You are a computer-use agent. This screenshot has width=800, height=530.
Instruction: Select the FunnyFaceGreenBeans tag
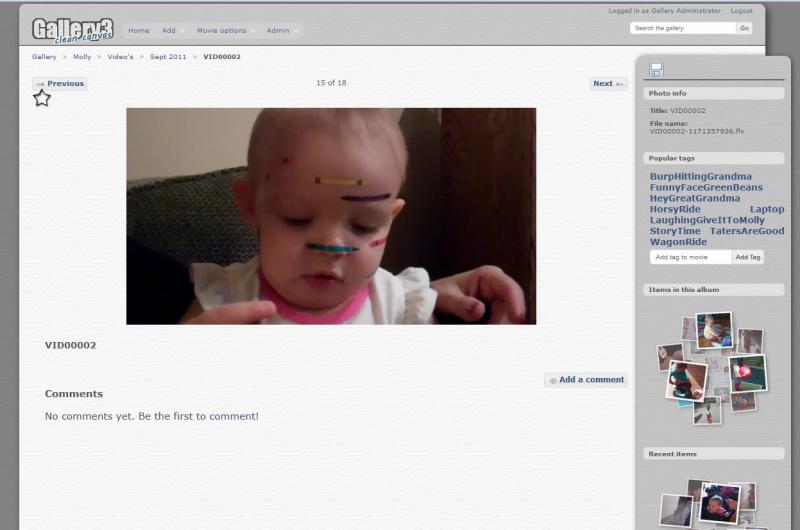click(706, 187)
